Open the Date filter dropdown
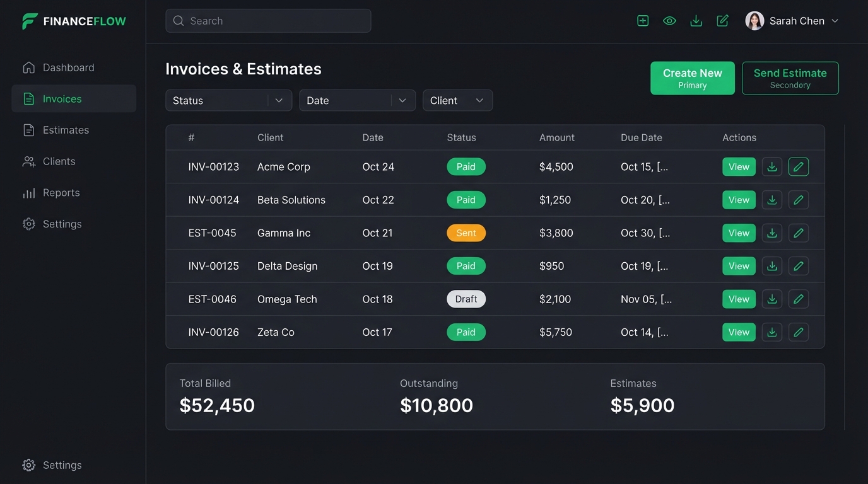The image size is (868, 484). click(357, 100)
